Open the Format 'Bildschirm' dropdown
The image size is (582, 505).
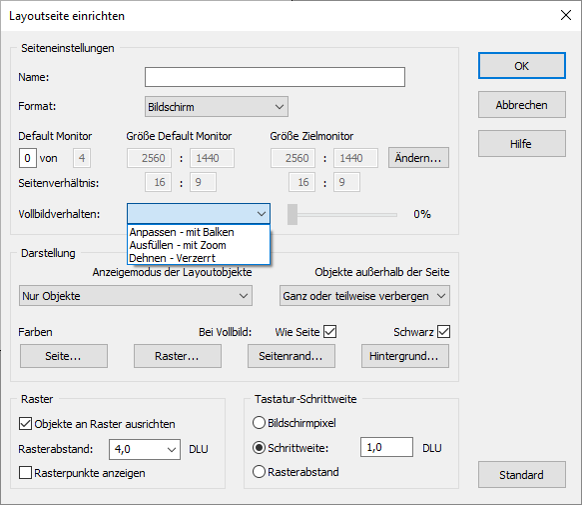tap(216, 107)
